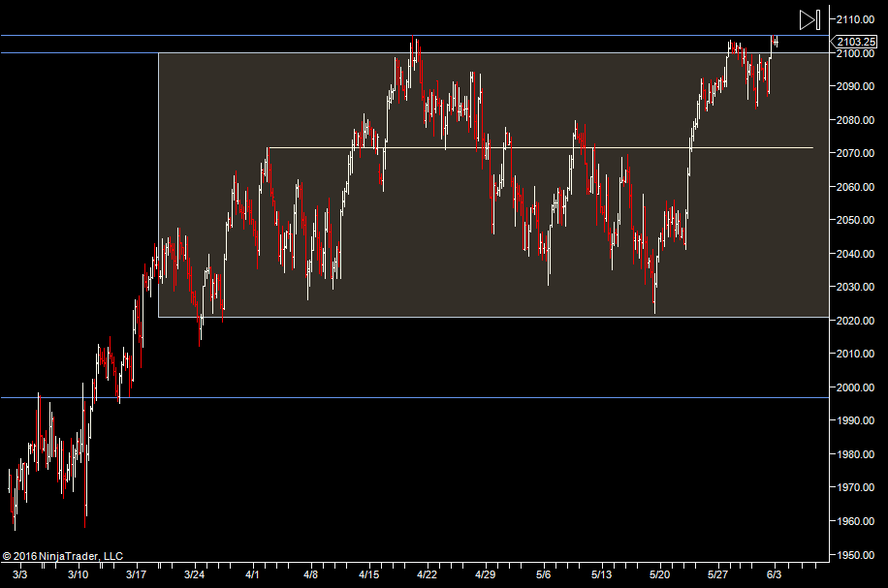This screenshot has width=888, height=588.
Task: Click the 2050.00 label on price axis
Action: click(858, 220)
